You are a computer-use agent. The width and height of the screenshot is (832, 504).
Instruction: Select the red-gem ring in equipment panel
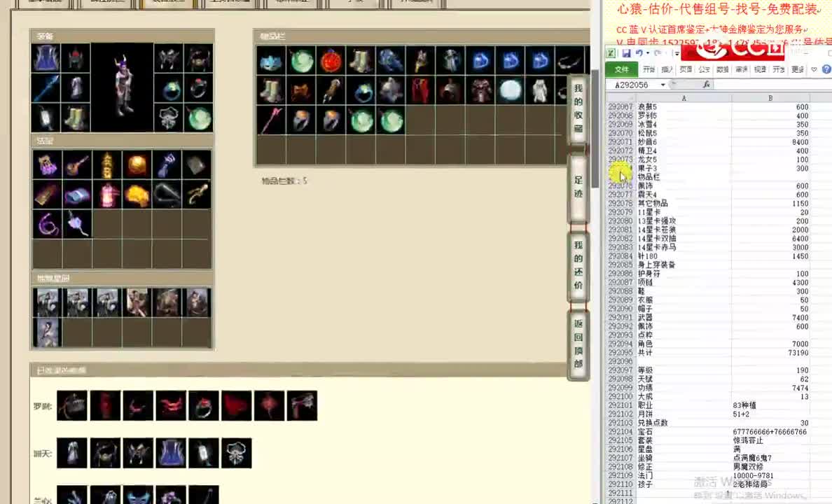(198, 87)
